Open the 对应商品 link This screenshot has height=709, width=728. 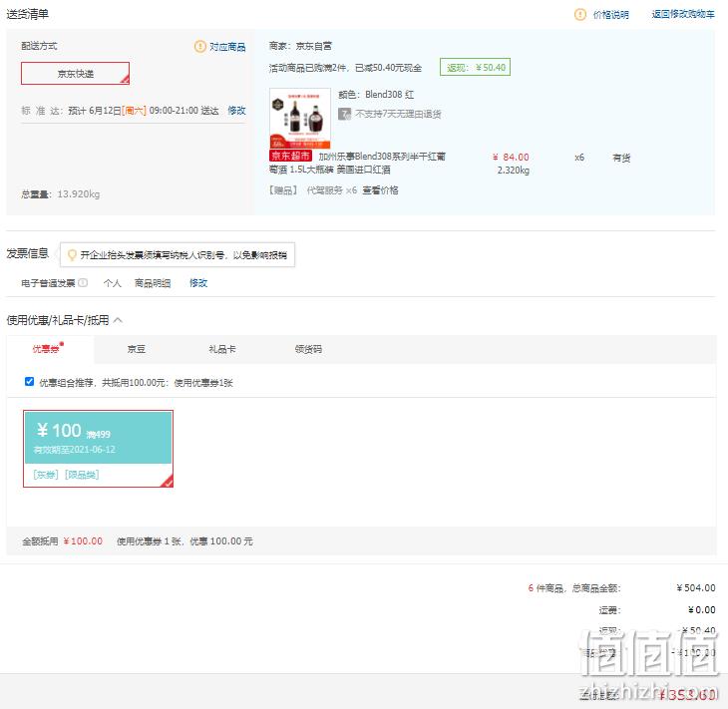click(x=227, y=47)
